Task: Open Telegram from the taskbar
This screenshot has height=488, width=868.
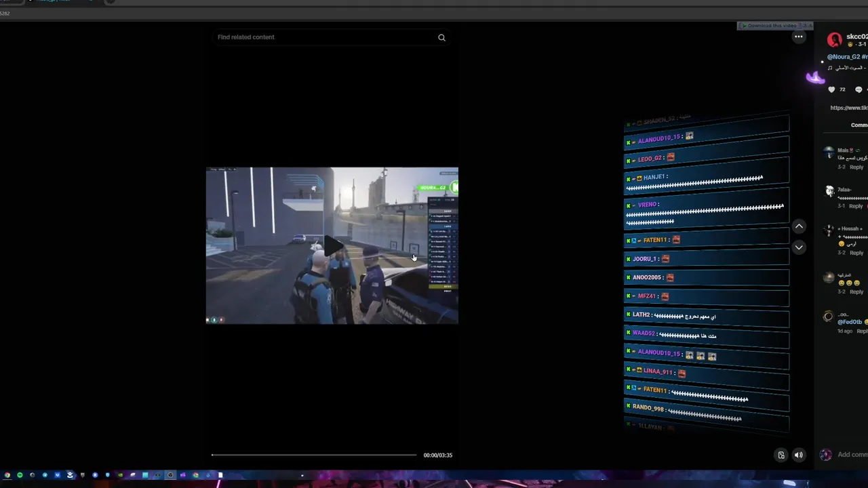Action: coord(45,475)
